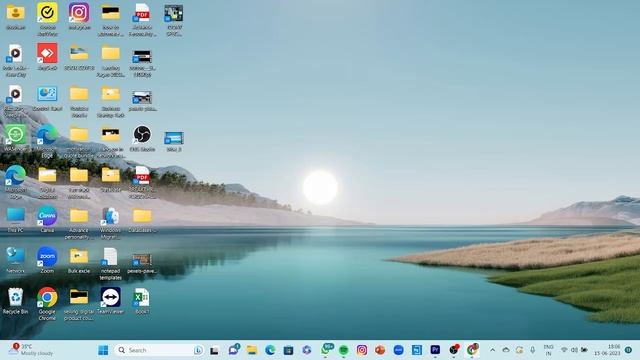Open the TeamViewer desktop shortcut
Screen dimensions: 640x360
(x=111, y=297)
